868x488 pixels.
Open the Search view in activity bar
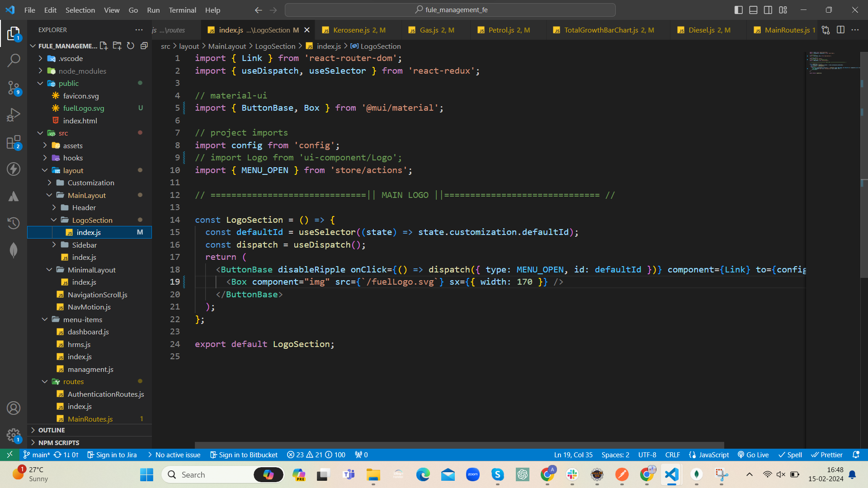pos(14,60)
